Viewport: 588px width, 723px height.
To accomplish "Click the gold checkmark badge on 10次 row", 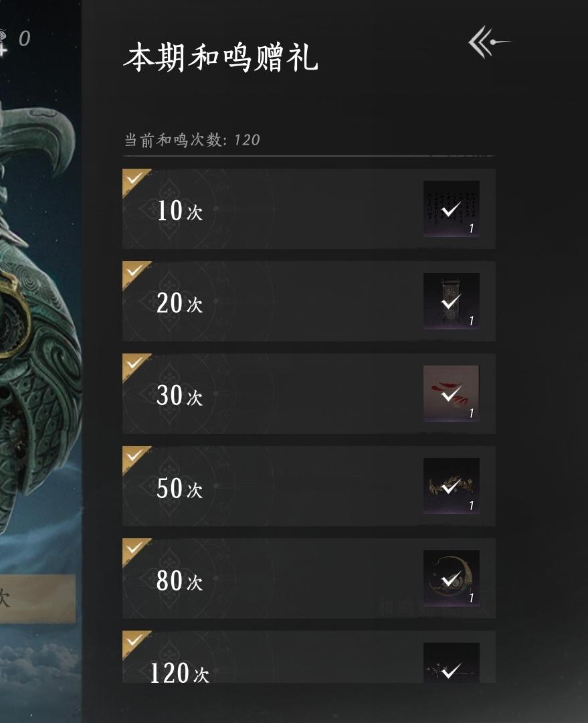I will click(136, 181).
